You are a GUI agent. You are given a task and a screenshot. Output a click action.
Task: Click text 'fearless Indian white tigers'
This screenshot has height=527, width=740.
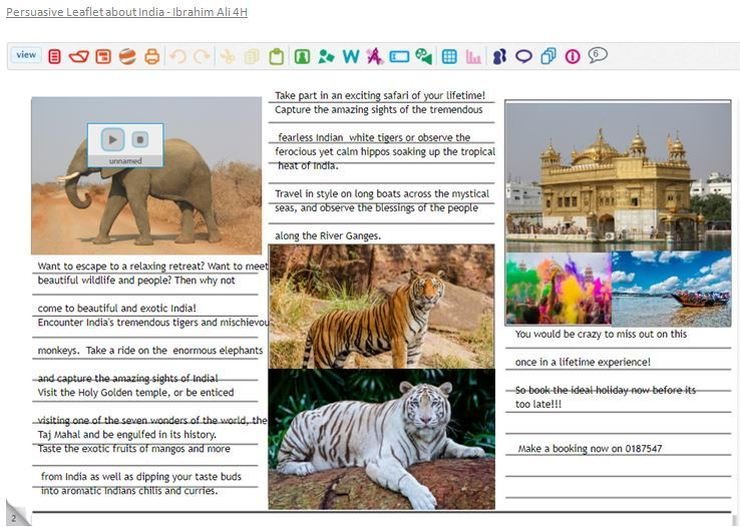click(340, 137)
